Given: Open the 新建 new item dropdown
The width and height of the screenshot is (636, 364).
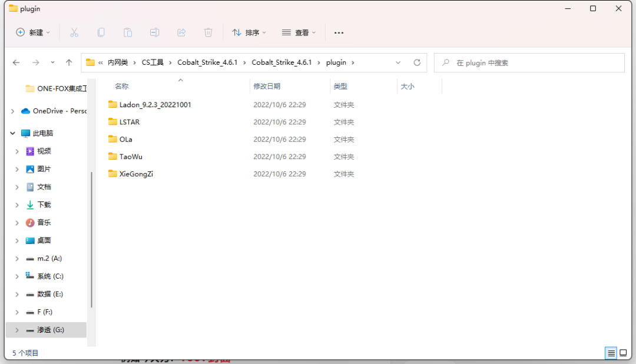Looking at the screenshot, I should 33,32.
